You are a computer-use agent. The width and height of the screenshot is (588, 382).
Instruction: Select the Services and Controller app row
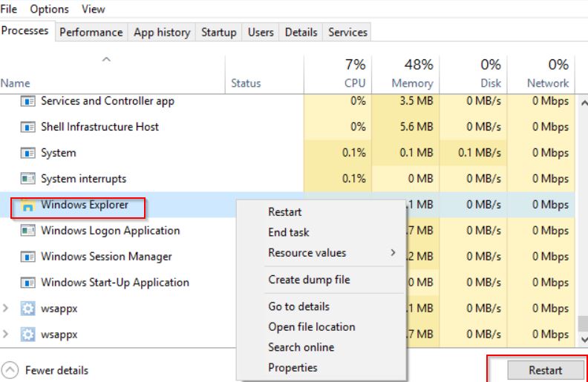pos(287,101)
